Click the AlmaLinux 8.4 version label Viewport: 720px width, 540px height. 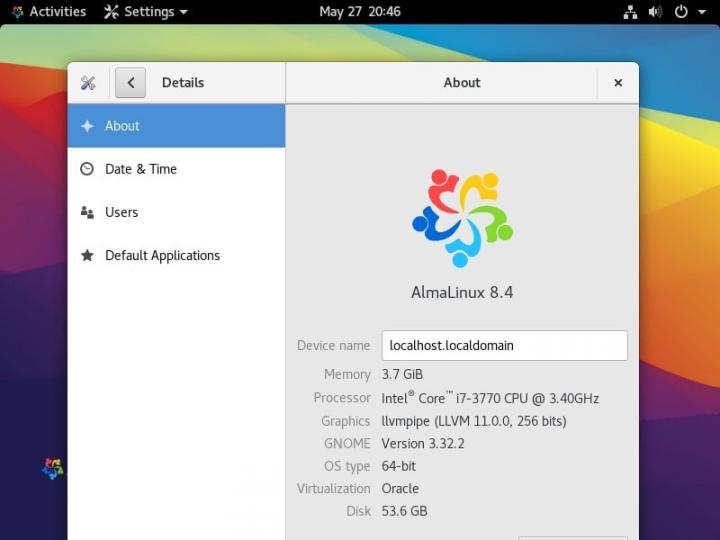462,293
